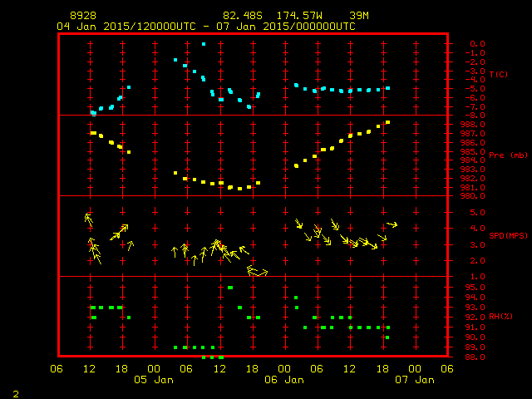Image resolution: width=532 pixels, height=399 pixels.
Task: Click the 93.0 humidity tick label
Action: [475, 308]
